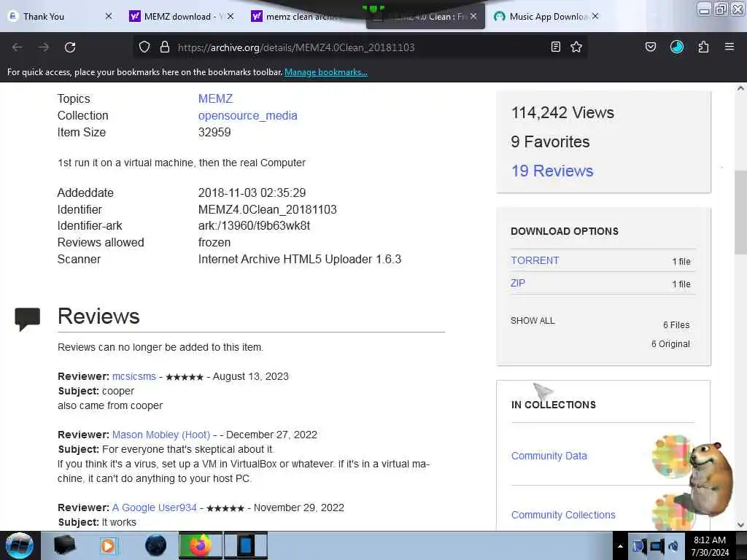This screenshot has height=560, width=747.
Task: Open the MEMZ topic link
Action: tap(215, 98)
